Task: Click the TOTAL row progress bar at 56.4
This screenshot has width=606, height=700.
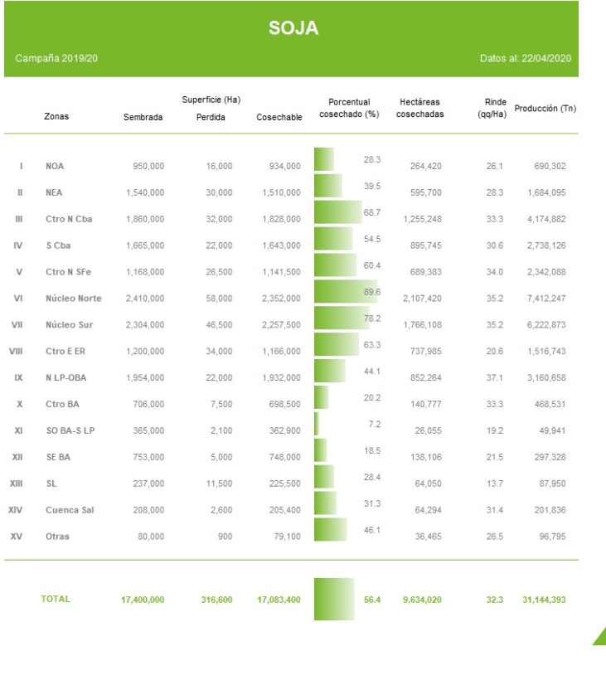Action: click(334, 599)
